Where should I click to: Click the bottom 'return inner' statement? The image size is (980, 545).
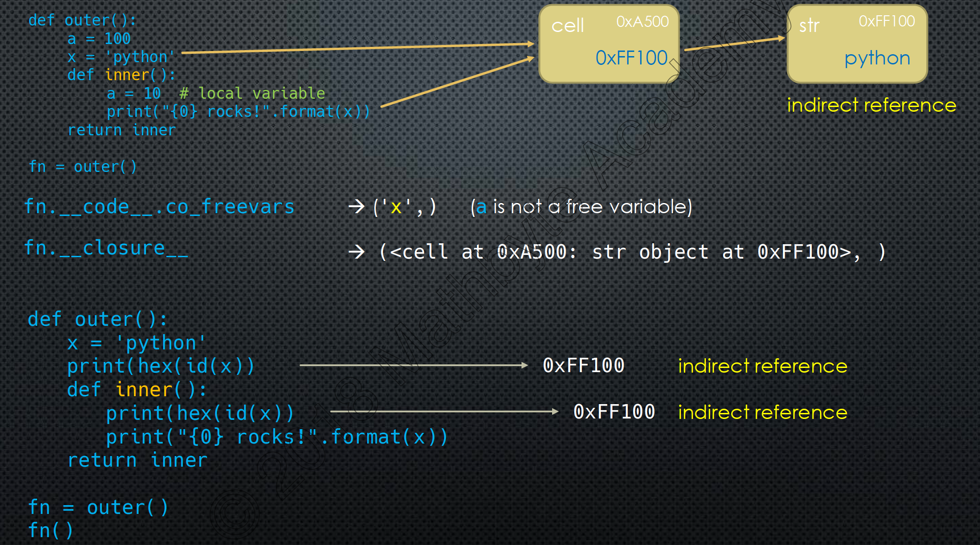tap(137, 460)
